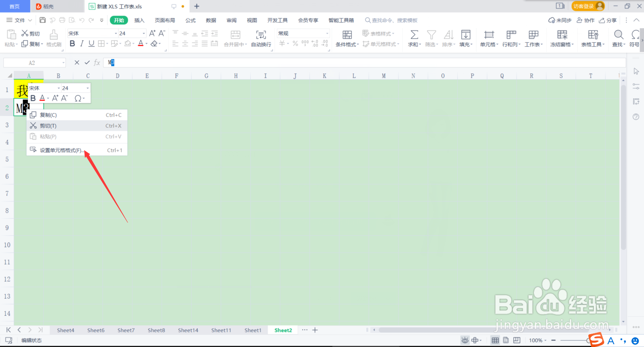Click the Worksheet (工作表) icon
The image size is (644, 347).
click(533, 35)
